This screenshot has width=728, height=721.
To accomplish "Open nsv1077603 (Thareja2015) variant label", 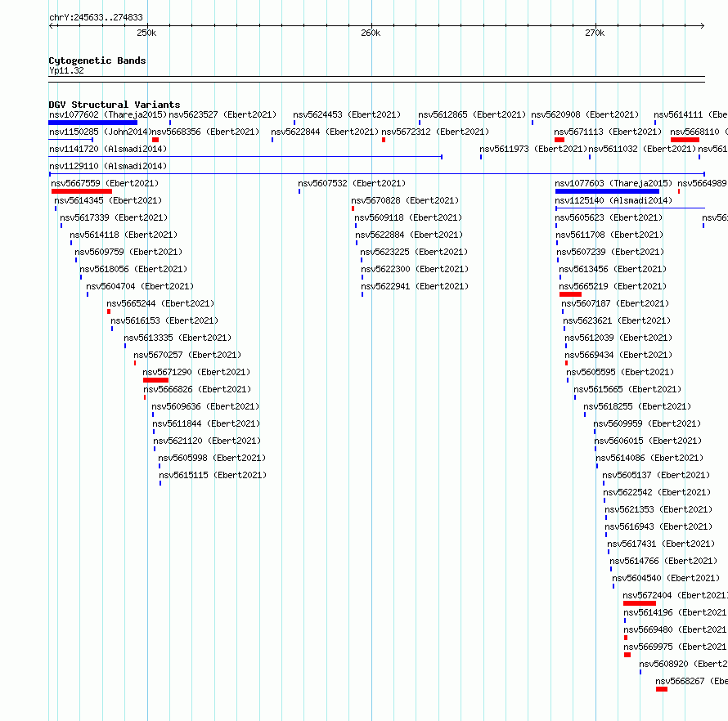I will pyautogui.click(x=613, y=183).
